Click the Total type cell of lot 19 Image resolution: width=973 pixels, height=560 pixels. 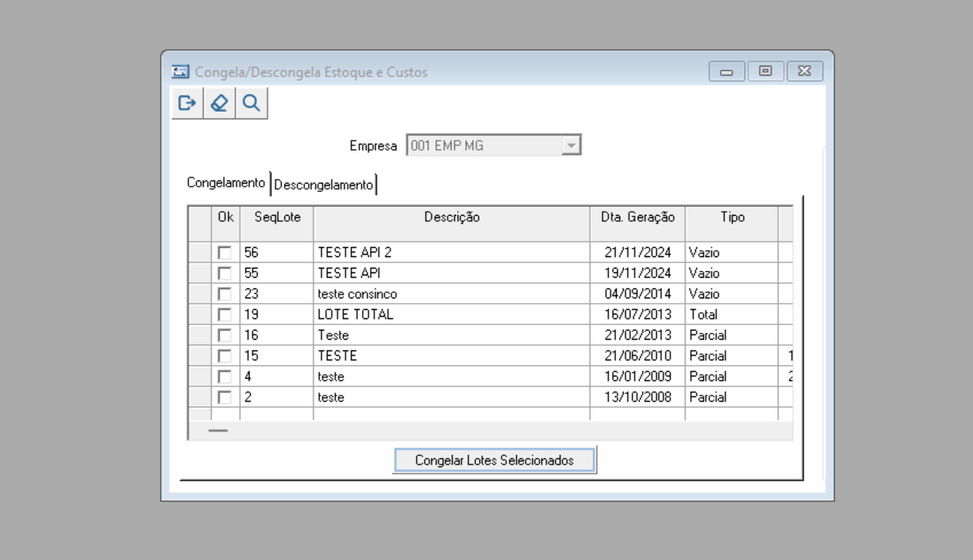[x=732, y=314]
